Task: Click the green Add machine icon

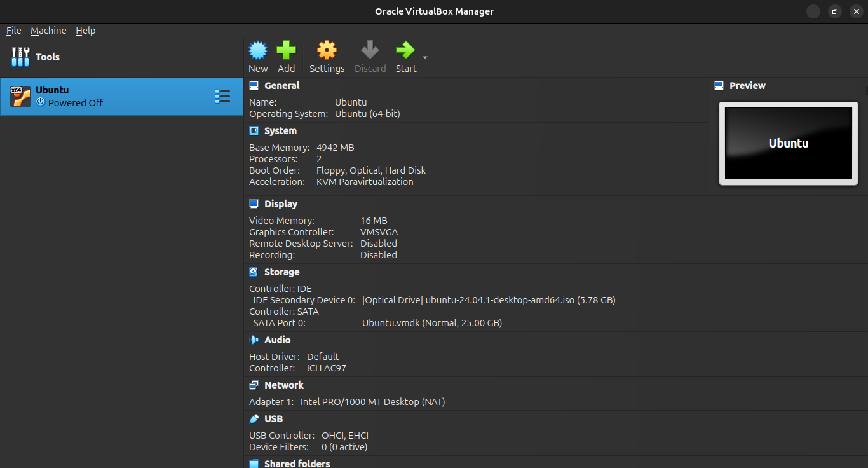Action: pos(286,50)
